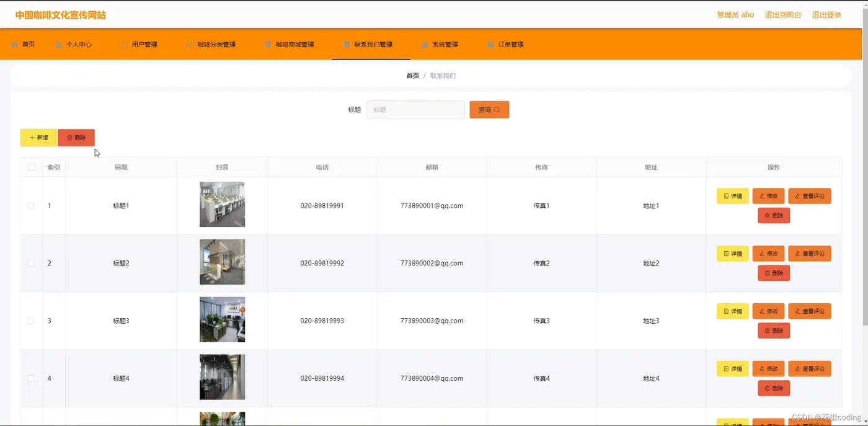
Task: Open the cover thumbnail of 标题3
Action: (222, 319)
